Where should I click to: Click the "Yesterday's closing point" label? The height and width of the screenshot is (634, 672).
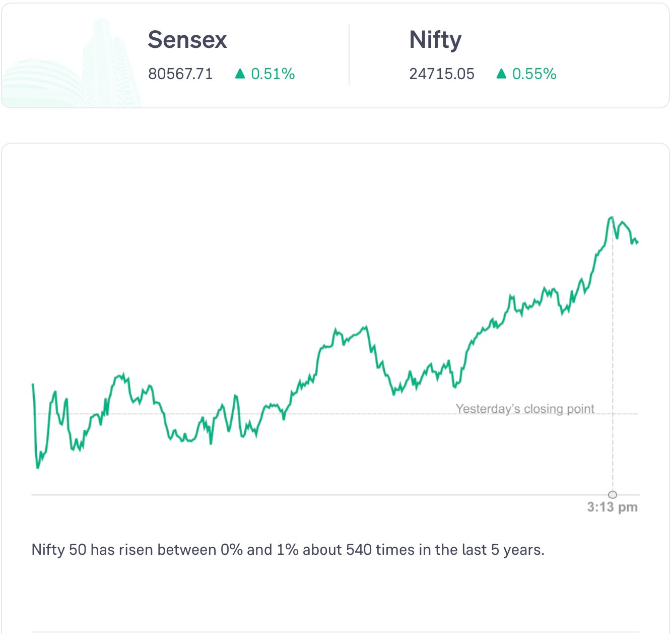click(525, 408)
